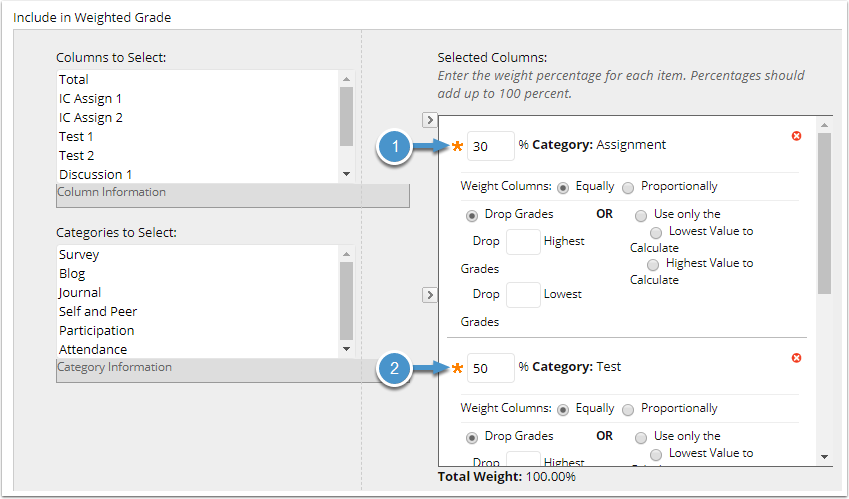Click the arrow to add selected category

[430, 295]
